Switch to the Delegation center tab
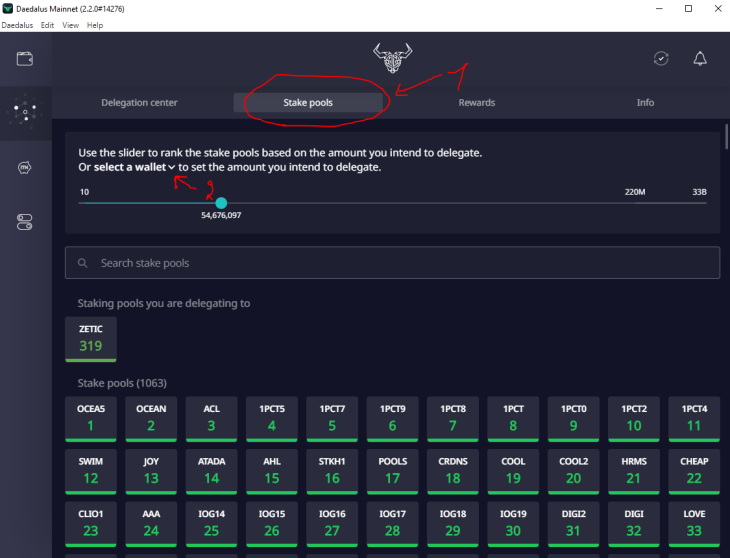This screenshot has height=558, width=730. click(139, 102)
